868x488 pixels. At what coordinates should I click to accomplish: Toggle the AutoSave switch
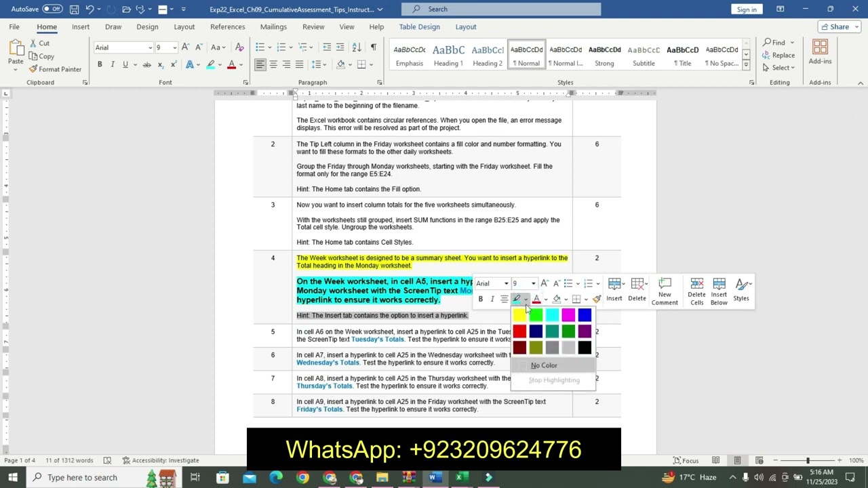[x=52, y=9]
